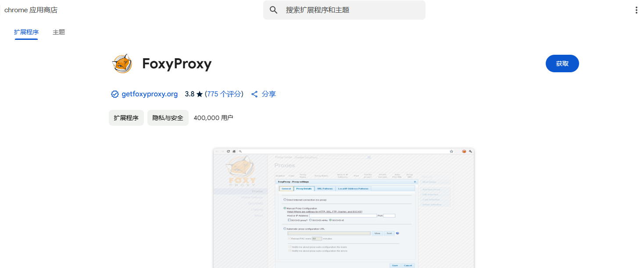Switch to the 主题 tab
This screenshot has height=268, width=644.
point(58,32)
